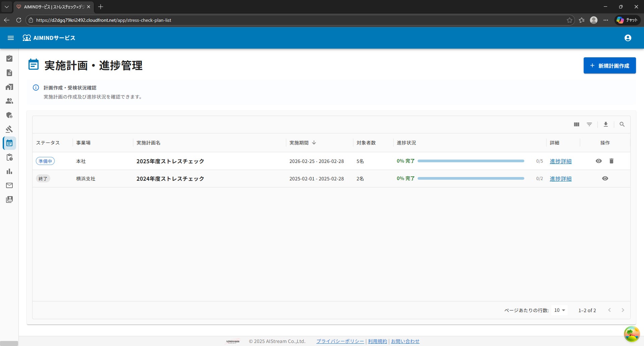
Task: Open the table filter icon
Action: [x=589, y=124]
